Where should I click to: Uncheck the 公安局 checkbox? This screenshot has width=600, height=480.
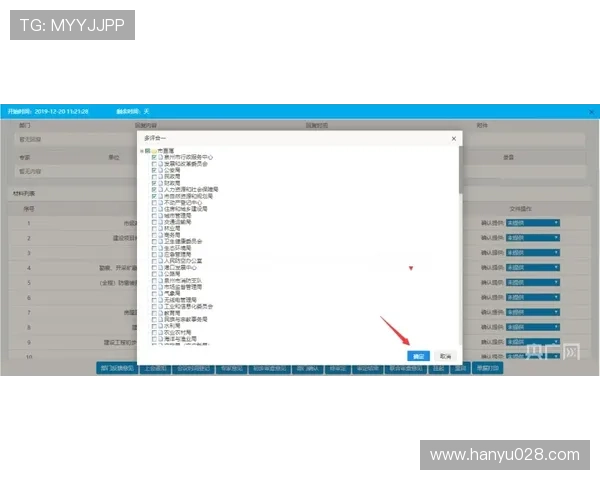pos(154,170)
